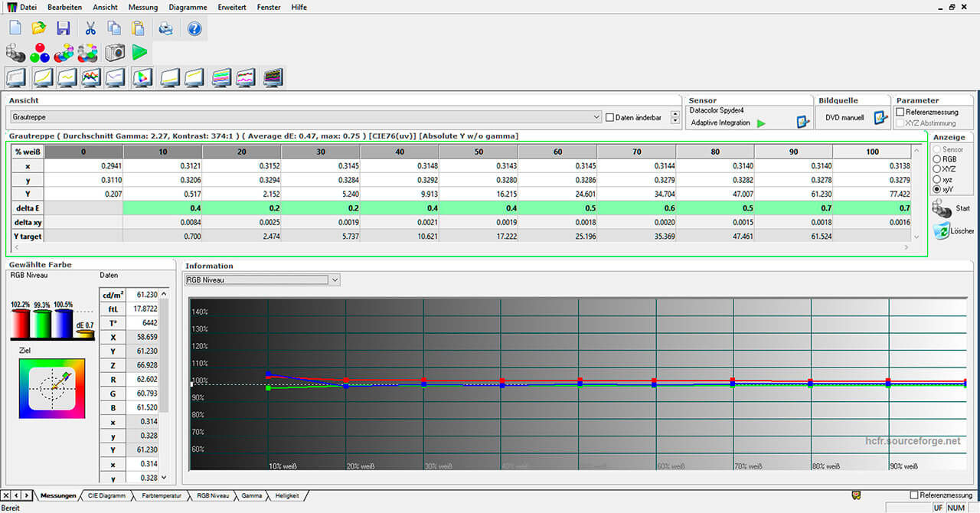Switch to the 'Farbtemperatur' tab
The width and height of the screenshot is (980, 513).
click(x=160, y=495)
